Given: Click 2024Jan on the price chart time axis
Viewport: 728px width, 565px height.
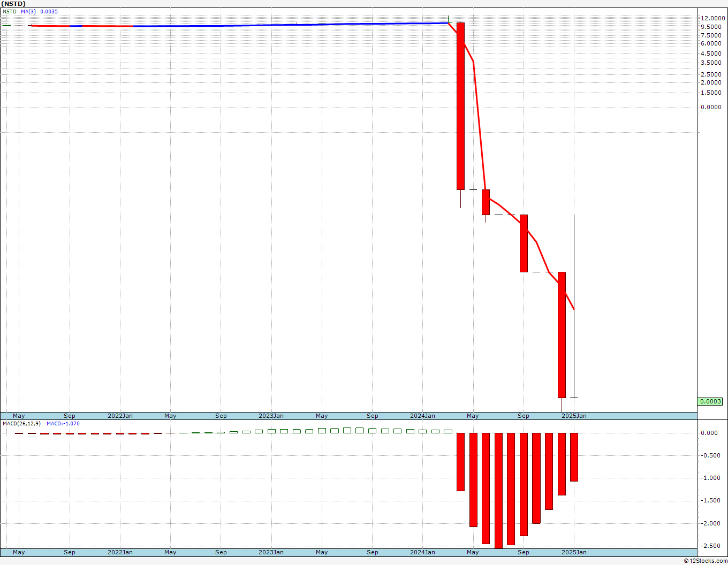Looking at the screenshot, I should tap(423, 416).
